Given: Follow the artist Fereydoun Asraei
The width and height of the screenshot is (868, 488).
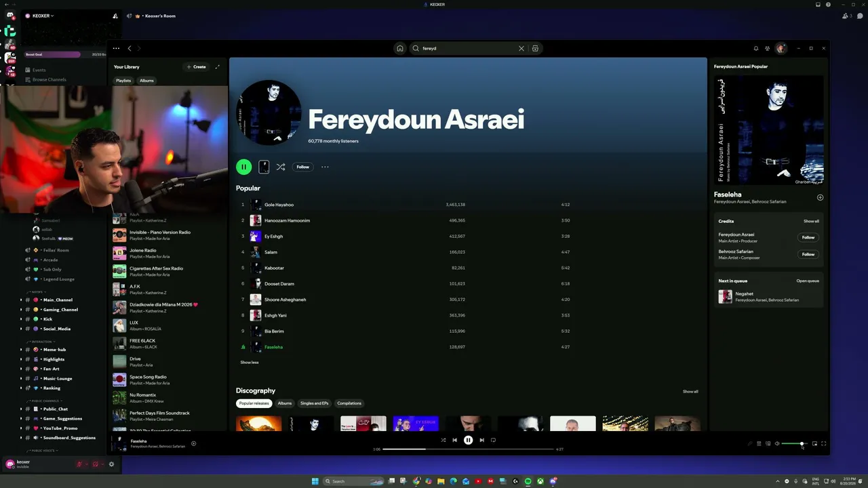Looking at the screenshot, I should coord(302,167).
